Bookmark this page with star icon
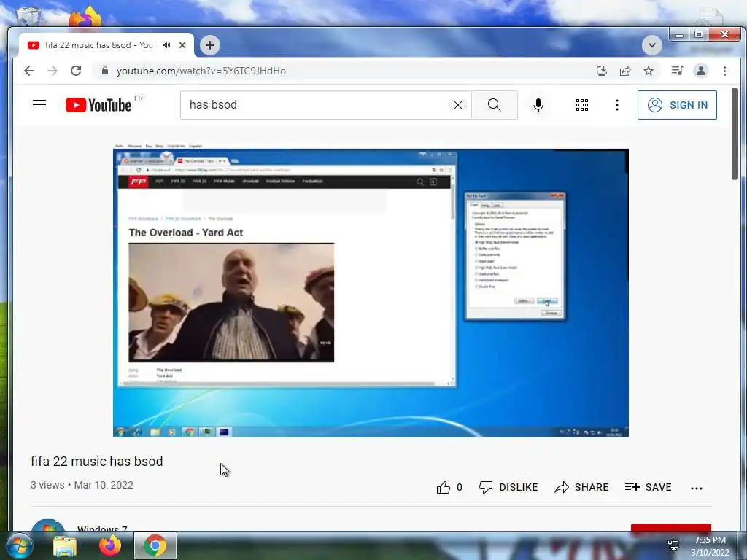Screen dimensions: 747x560 click(x=649, y=71)
